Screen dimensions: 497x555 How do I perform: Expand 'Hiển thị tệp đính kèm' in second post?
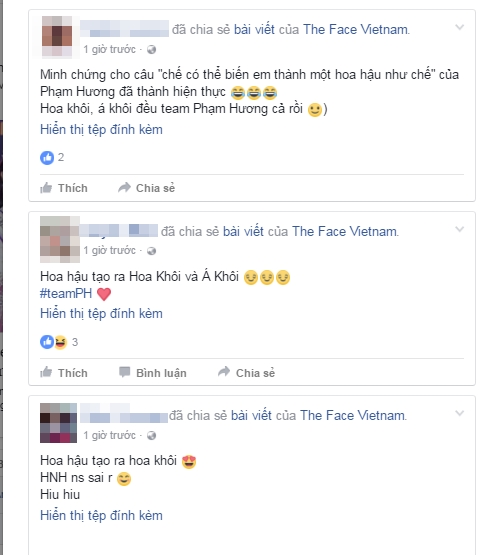[101, 314]
